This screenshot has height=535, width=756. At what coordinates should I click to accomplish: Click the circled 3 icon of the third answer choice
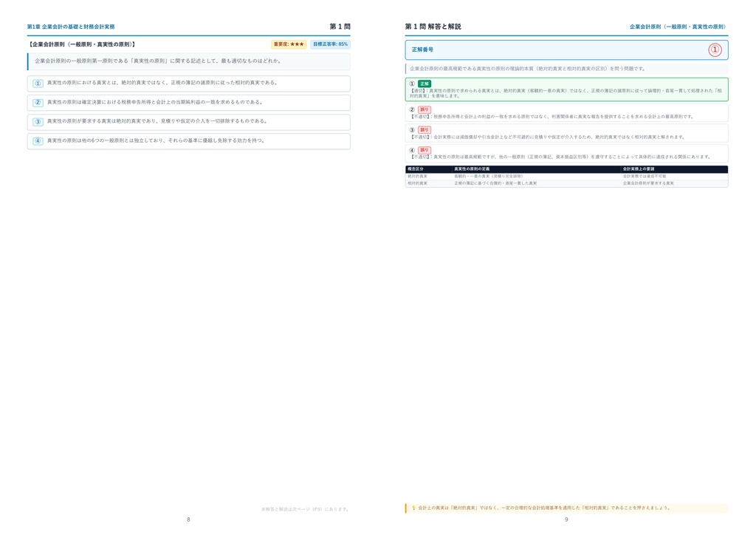click(38, 122)
